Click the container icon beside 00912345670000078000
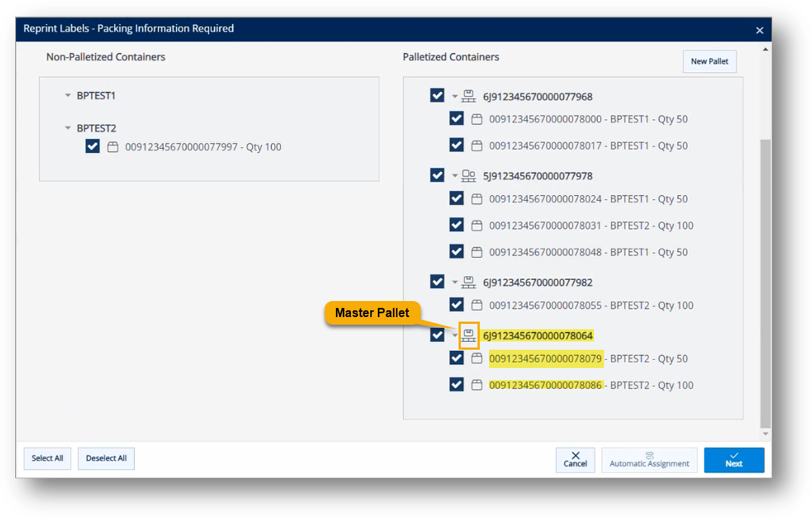The height and width of the screenshot is (518, 812). point(477,118)
